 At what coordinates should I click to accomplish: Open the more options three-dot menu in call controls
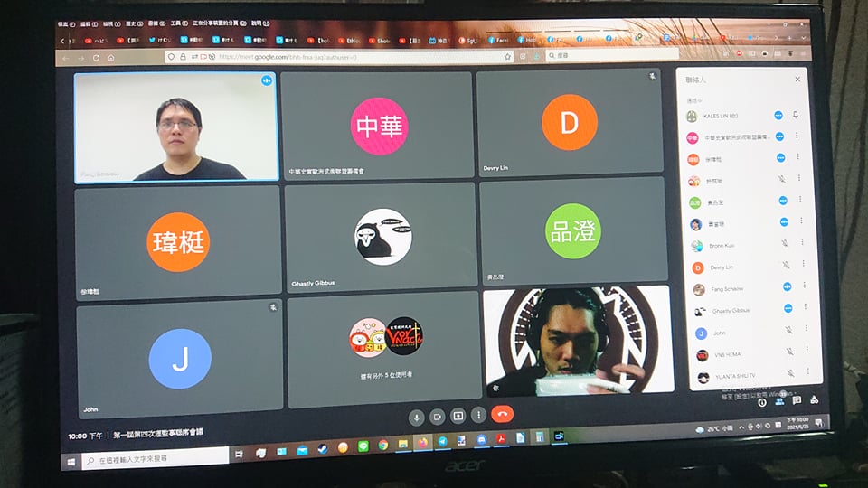pyautogui.click(x=479, y=416)
